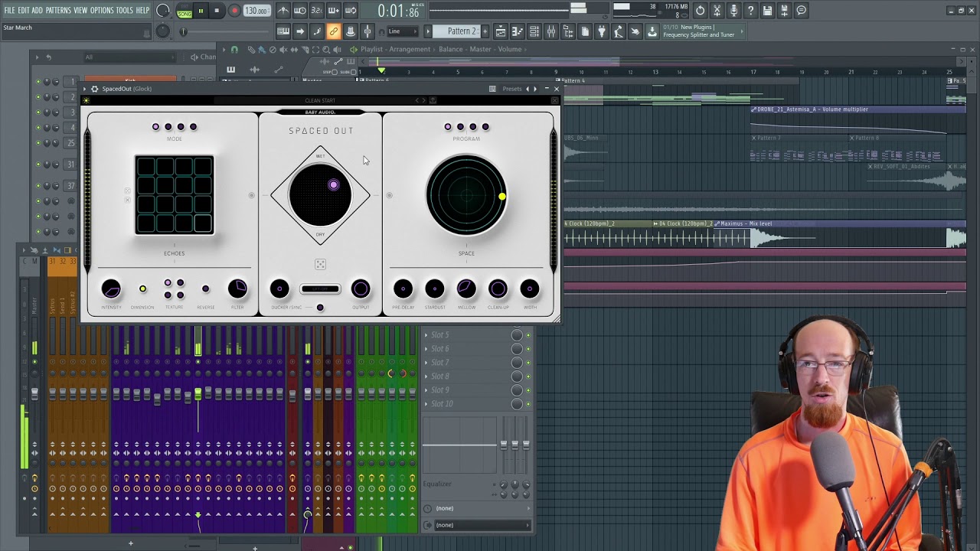The width and height of the screenshot is (980, 551).
Task: Toggle the DIMENSION yellow button
Action: [x=142, y=289]
